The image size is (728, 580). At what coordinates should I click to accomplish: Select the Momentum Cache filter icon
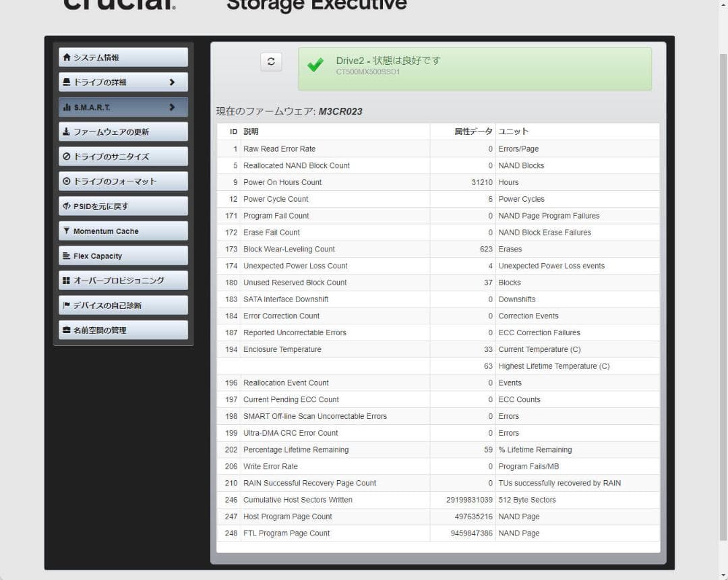click(67, 231)
